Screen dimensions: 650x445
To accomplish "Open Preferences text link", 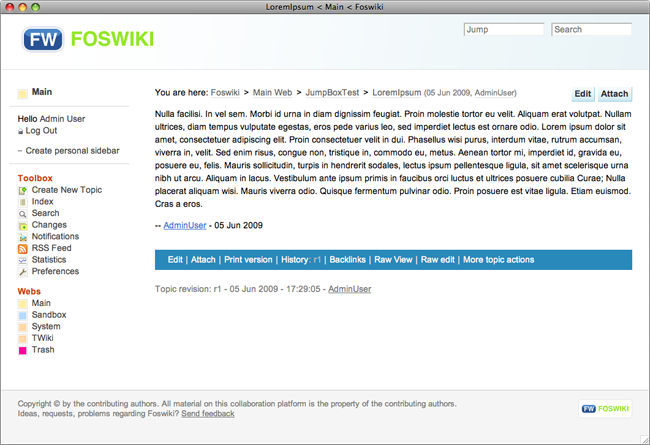I will pos(56,271).
